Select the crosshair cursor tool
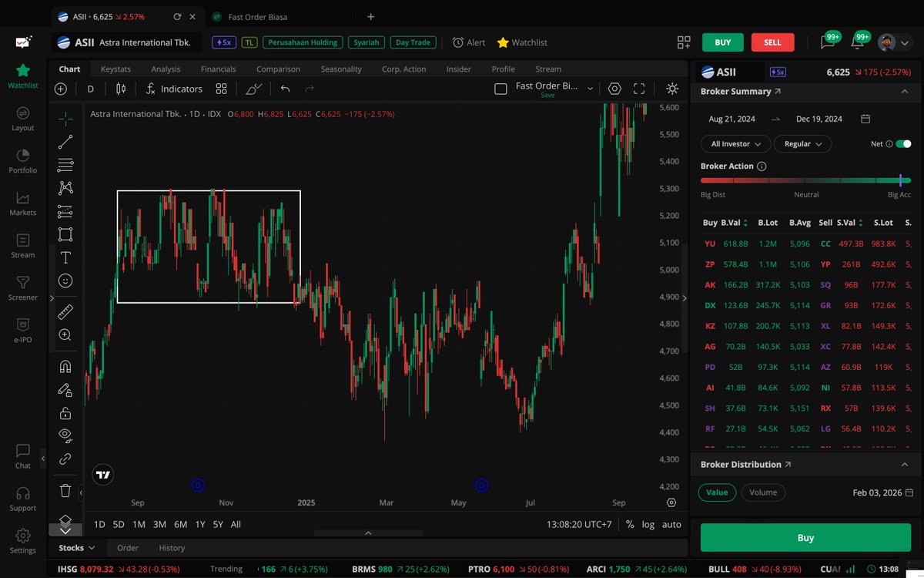The height and width of the screenshot is (578, 924). [65, 119]
